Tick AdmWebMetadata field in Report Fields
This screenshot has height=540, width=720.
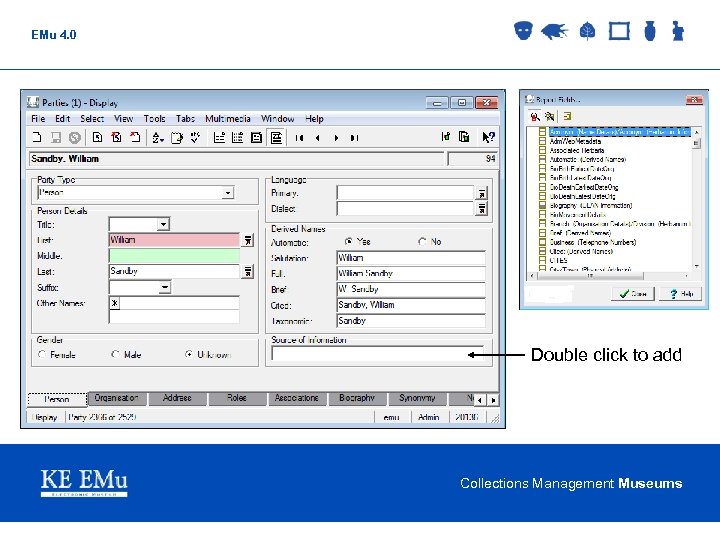[542, 141]
